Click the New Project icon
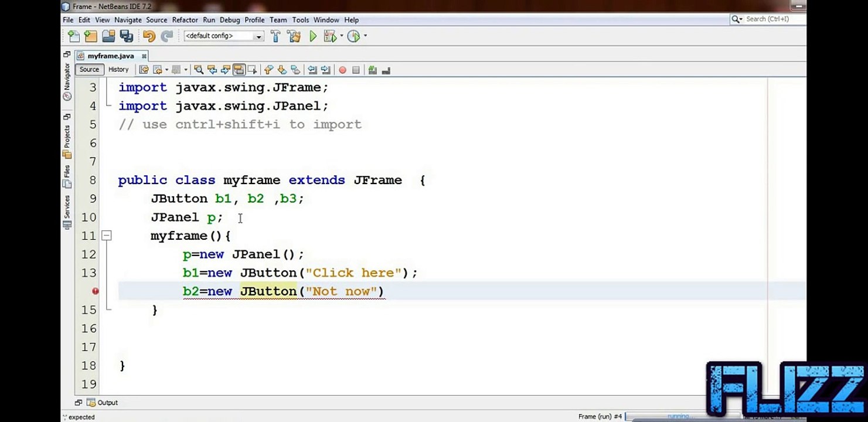Viewport: 868px width, 422px height. coord(90,36)
